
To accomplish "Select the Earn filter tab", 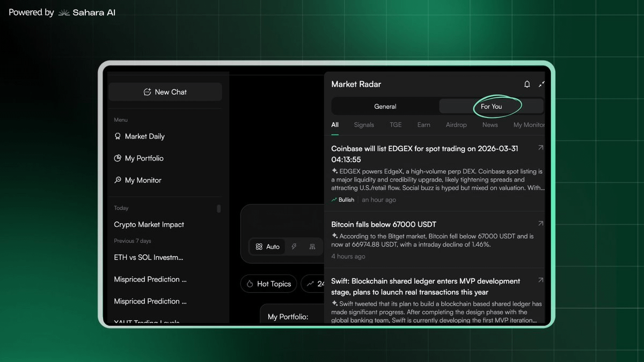I will click(424, 124).
